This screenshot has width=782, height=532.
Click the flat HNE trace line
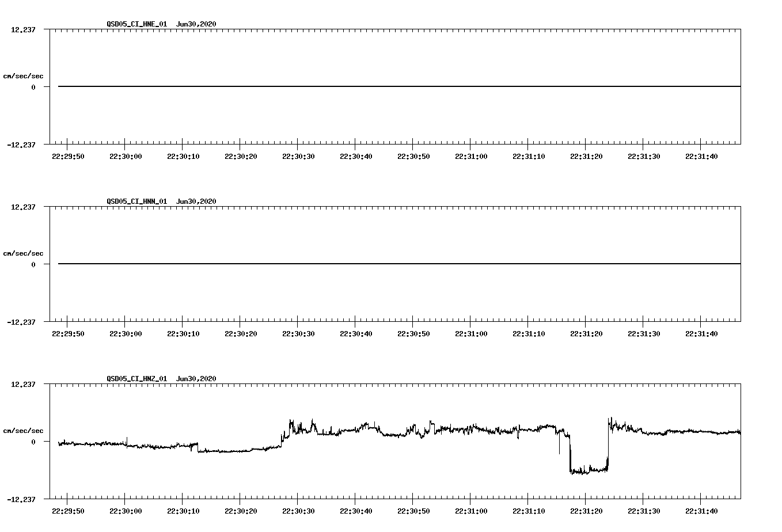click(x=399, y=86)
